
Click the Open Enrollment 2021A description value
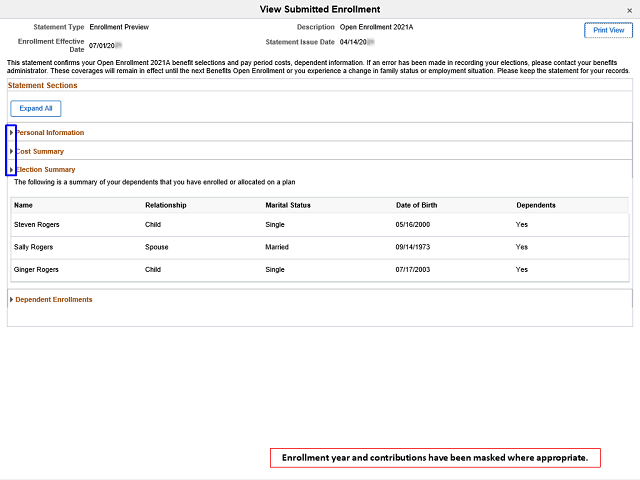click(x=382, y=27)
